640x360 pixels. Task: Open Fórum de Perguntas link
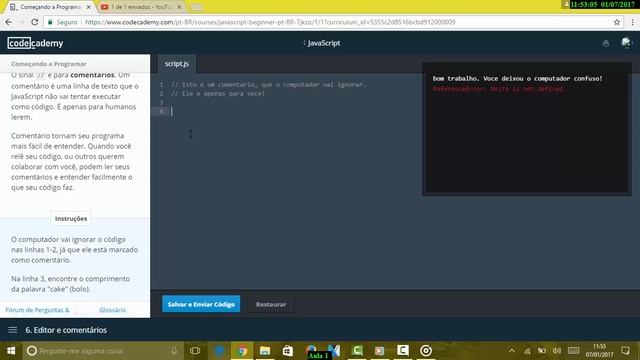pyautogui.click(x=38, y=310)
